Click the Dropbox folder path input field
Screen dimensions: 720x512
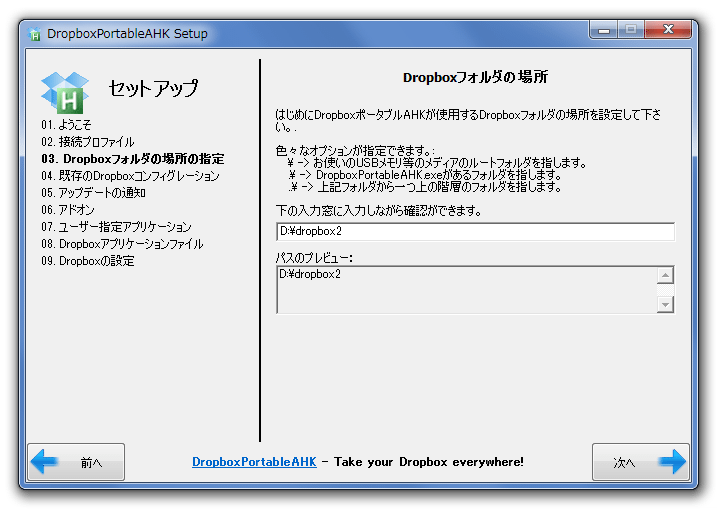[x=475, y=231]
